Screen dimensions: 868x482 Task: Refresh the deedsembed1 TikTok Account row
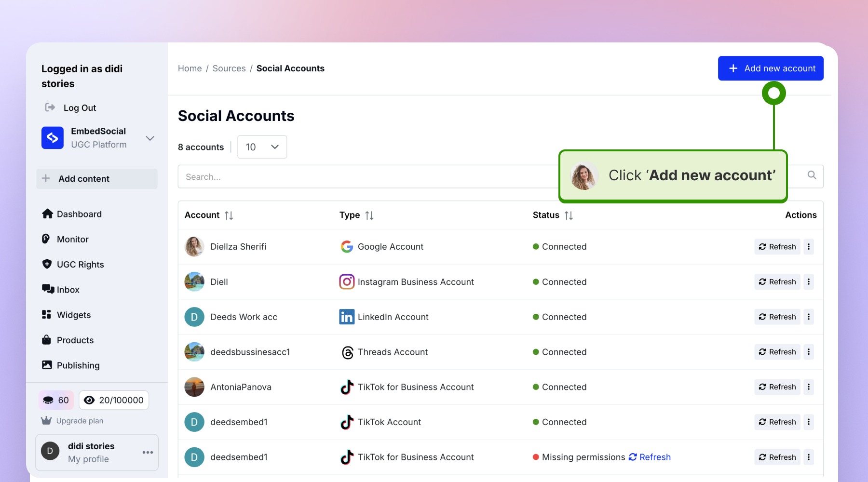coord(777,422)
